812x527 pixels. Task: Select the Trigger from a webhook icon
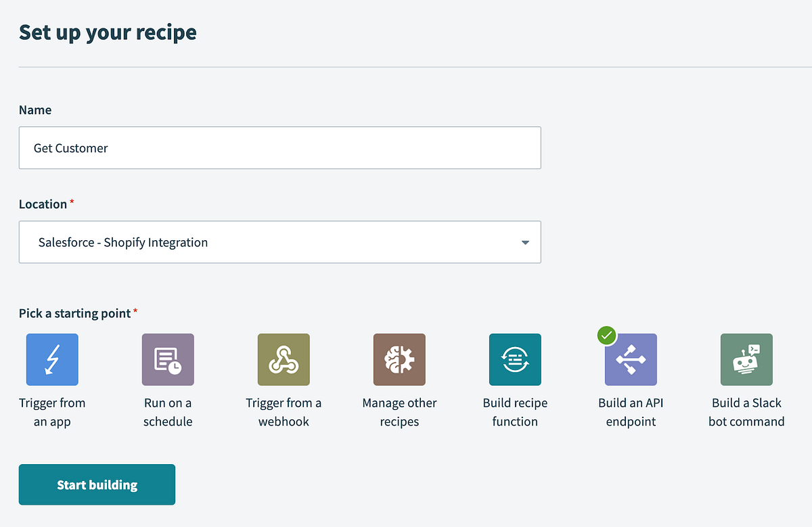(x=284, y=359)
